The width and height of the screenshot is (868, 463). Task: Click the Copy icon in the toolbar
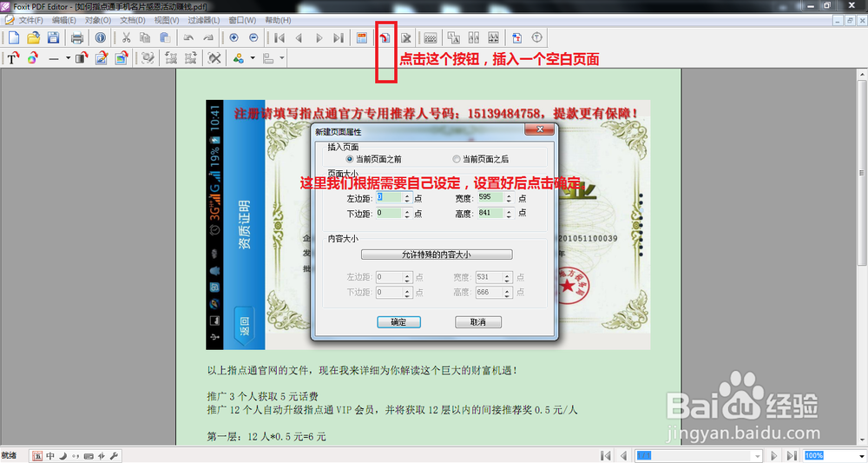pos(145,37)
